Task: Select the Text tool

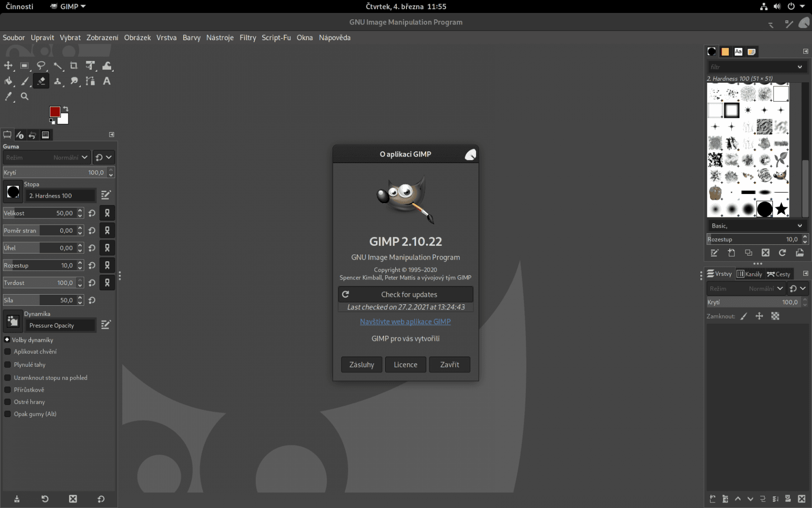Action: coord(107,81)
